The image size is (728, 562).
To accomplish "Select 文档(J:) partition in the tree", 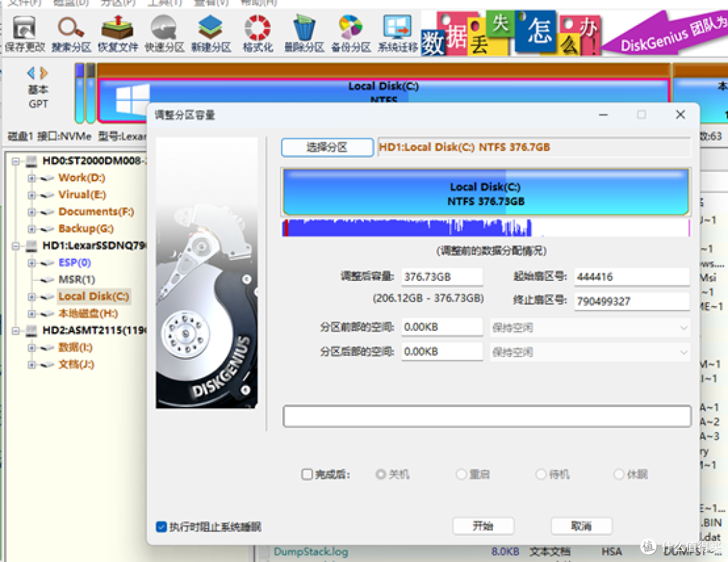I will click(x=76, y=365).
